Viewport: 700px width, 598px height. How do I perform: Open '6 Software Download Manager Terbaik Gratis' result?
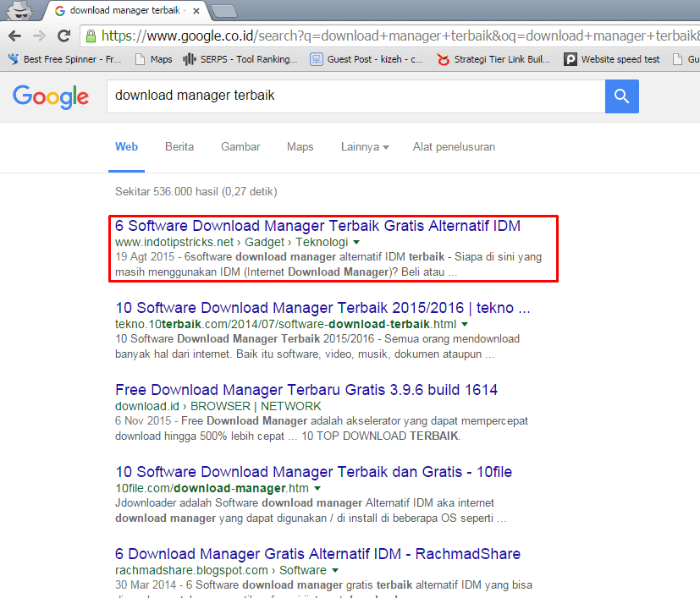click(317, 226)
